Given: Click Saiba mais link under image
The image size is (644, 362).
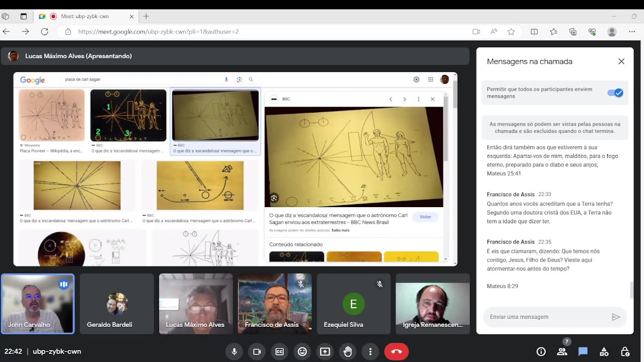Looking at the screenshot, I should pyautogui.click(x=340, y=230).
